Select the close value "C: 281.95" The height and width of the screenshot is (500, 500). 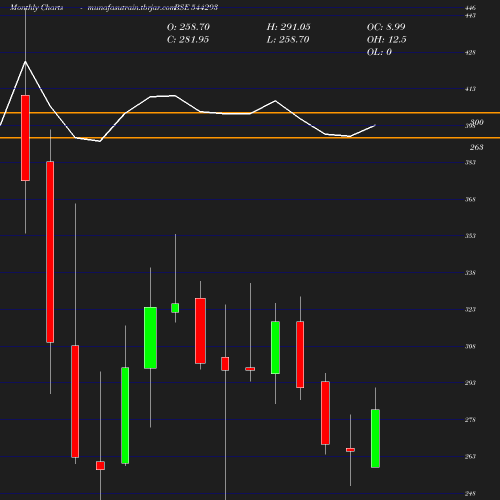click(x=188, y=40)
